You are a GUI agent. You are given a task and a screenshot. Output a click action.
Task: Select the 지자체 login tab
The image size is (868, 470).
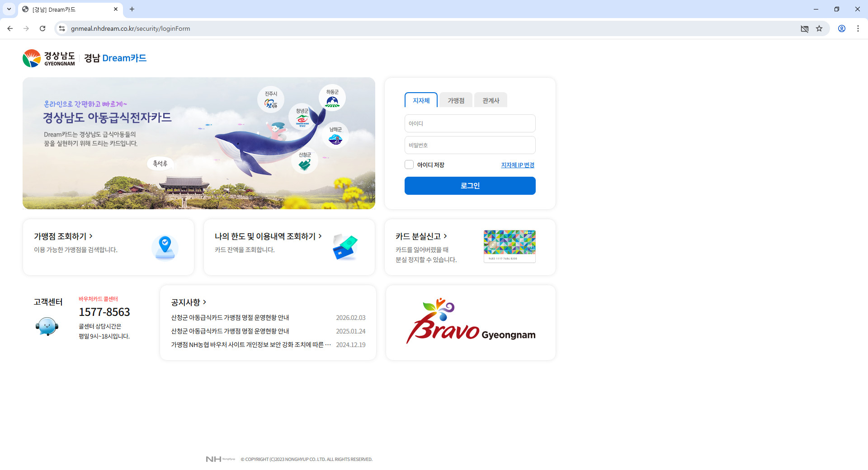421,100
